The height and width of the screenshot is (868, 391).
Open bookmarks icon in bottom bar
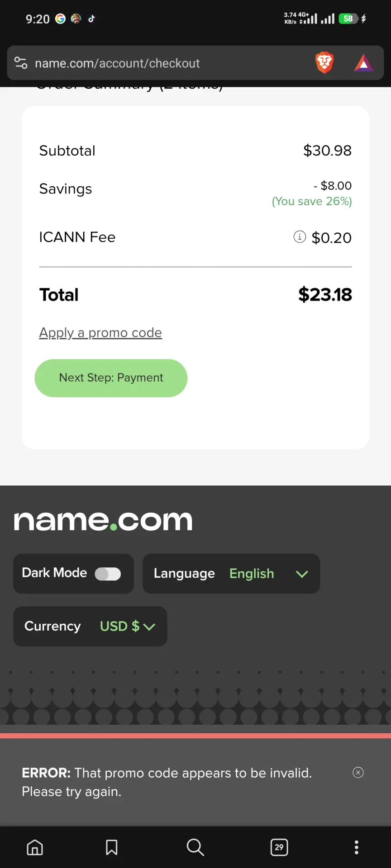click(112, 847)
